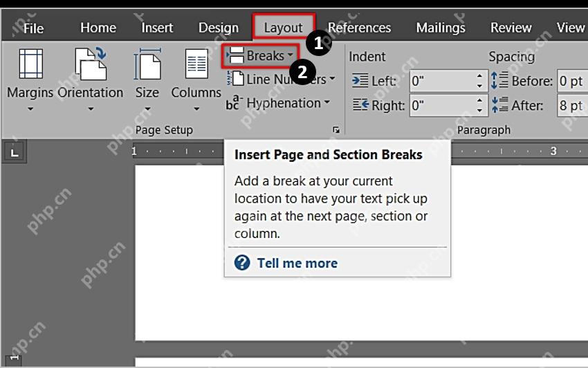Open the View tab
The width and height of the screenshot is (588, 368).
(571, 28)
